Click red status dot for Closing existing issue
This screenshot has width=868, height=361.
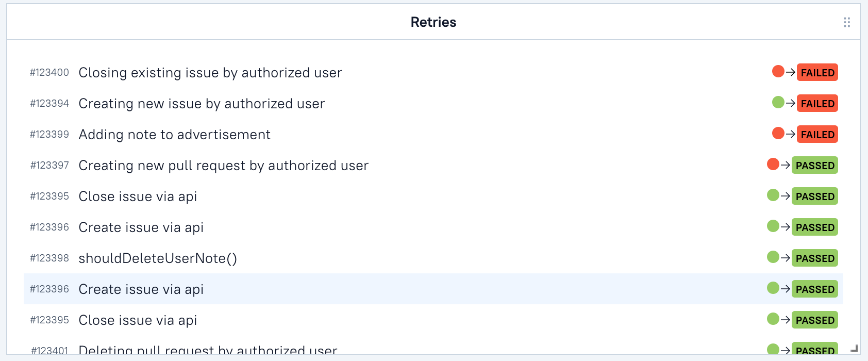pos(778,72)
